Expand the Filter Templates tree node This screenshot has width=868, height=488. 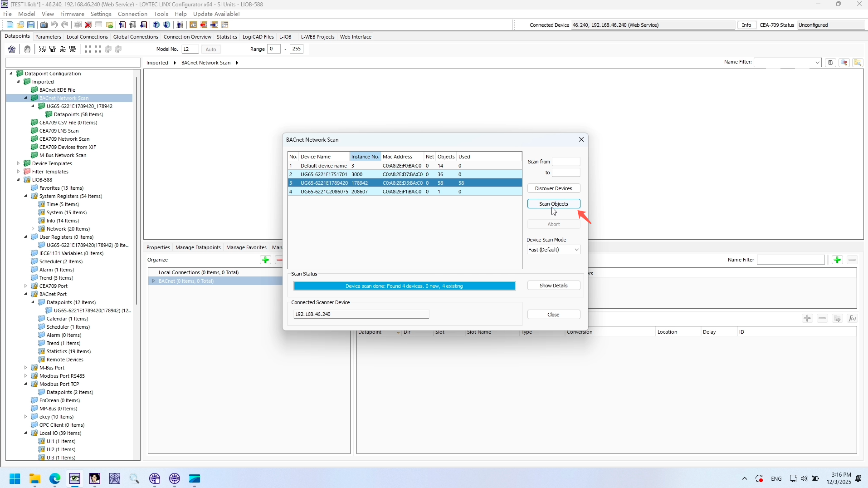click(19, 172)
